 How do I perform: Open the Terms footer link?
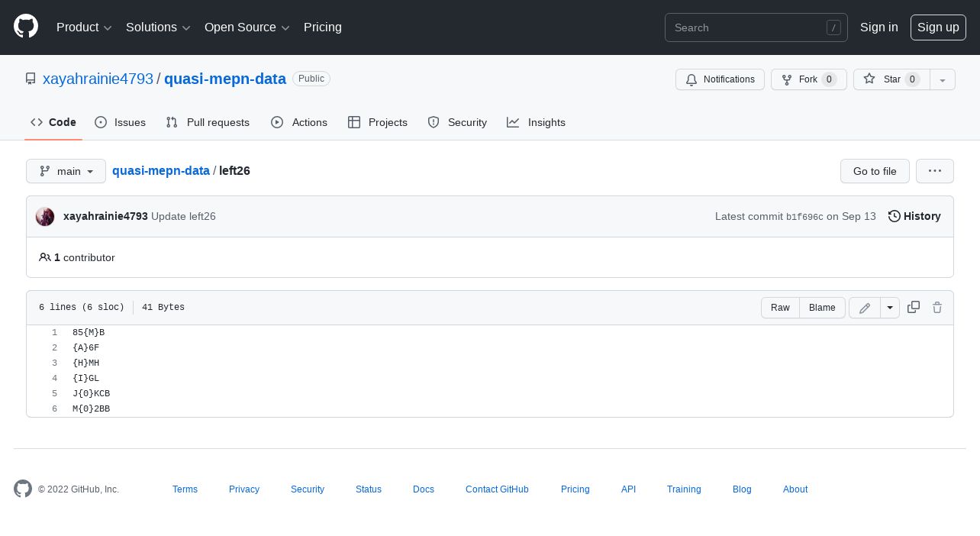click(185, 489)
